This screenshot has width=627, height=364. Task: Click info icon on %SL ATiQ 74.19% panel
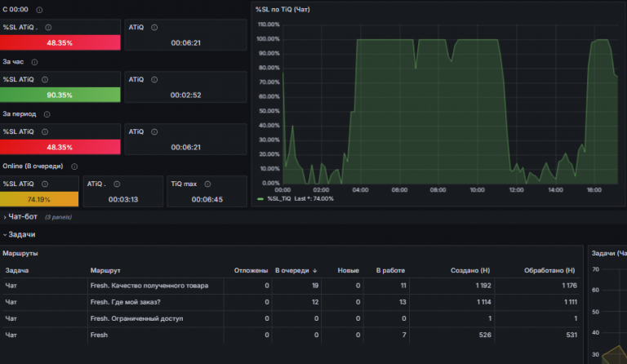45,184
